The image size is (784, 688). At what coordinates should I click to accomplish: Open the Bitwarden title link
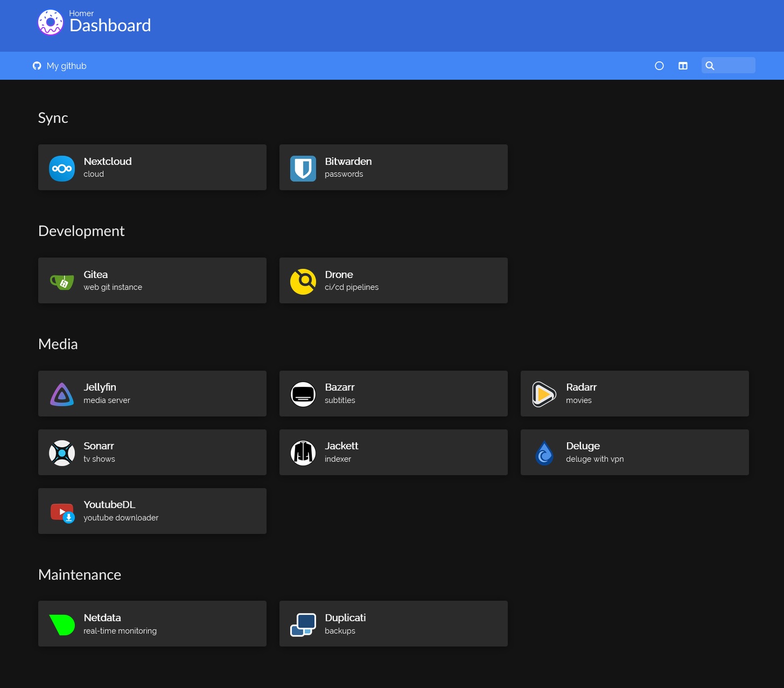coord(348,161)
